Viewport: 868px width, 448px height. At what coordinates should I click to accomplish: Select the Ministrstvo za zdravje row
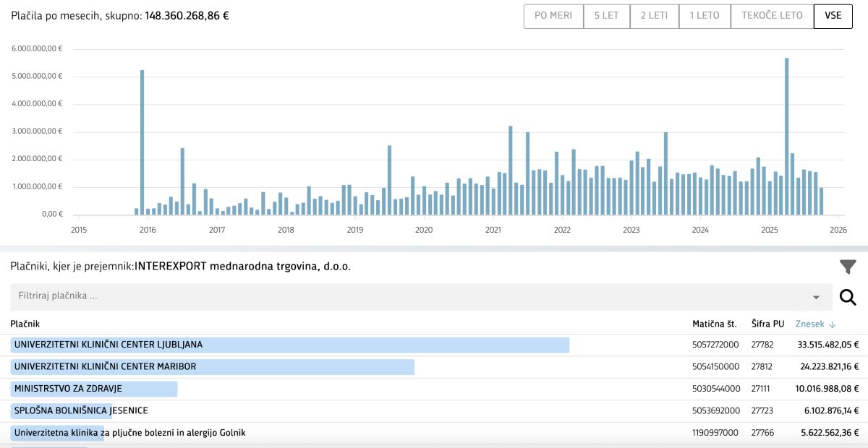coord(68,389)
